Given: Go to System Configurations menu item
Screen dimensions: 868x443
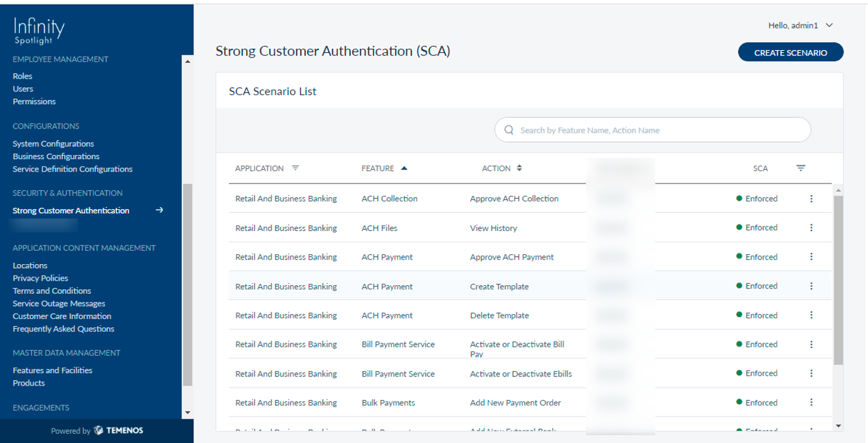Looking at the screenshot, I should click(54, 143).
